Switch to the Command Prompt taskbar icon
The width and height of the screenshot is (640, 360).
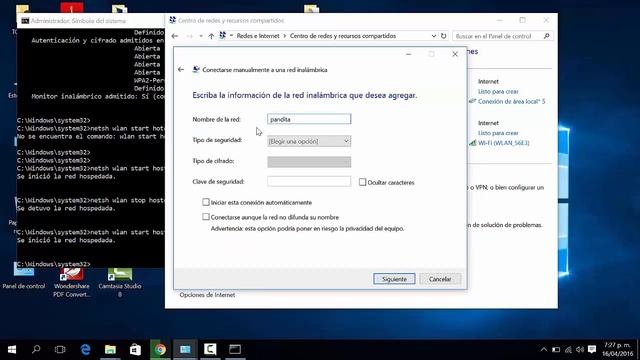tap(235, 349)
